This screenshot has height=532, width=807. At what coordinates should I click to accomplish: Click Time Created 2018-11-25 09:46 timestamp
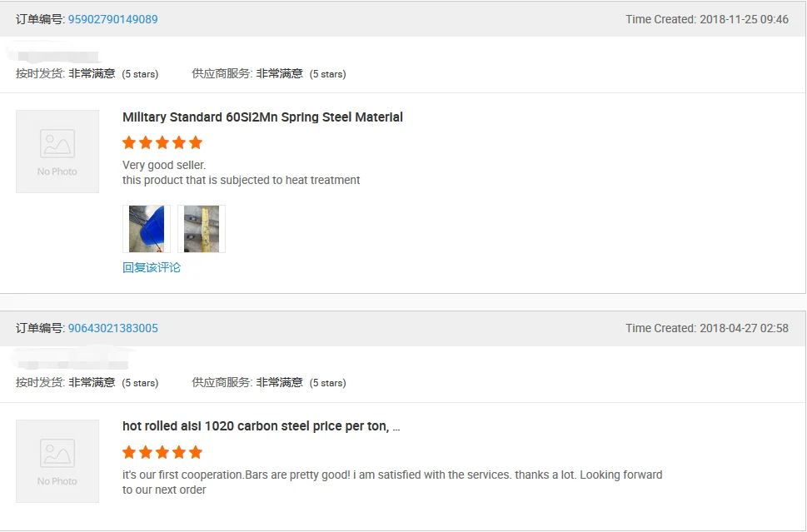coord(706,19)
